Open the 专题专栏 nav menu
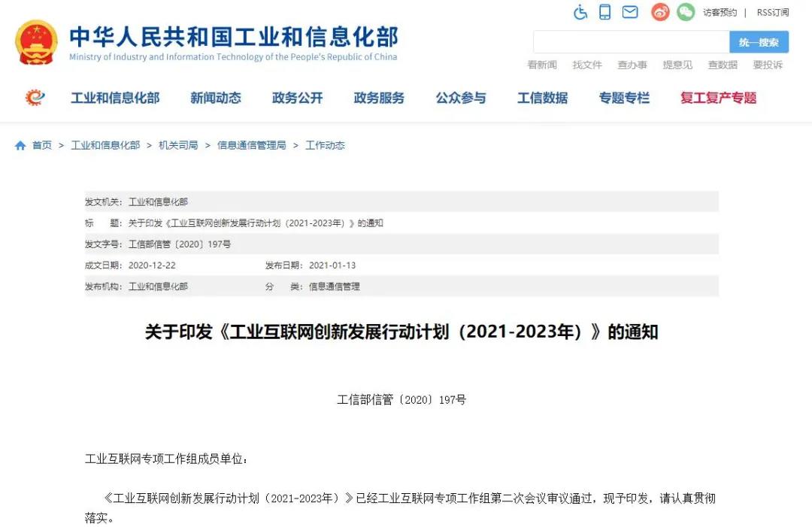The width and height of the screenshot is (812, 527). [624, 98]
